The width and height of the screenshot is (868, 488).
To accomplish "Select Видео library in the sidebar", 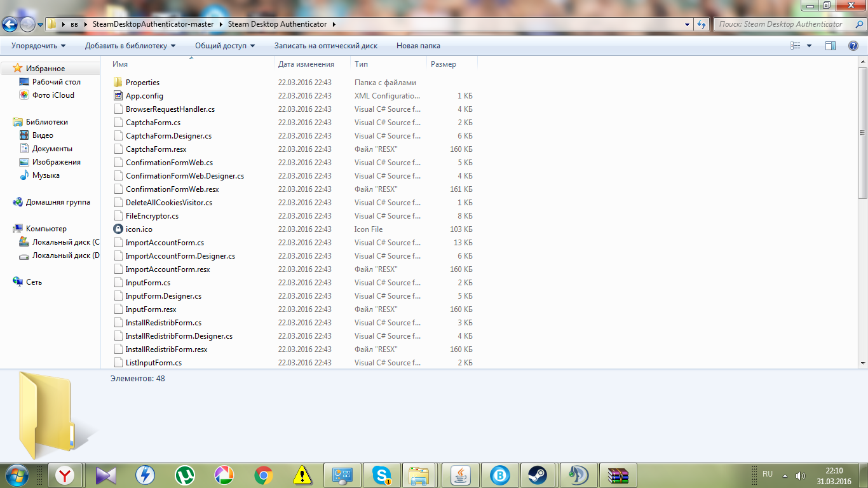I will (x=43, y=135).
